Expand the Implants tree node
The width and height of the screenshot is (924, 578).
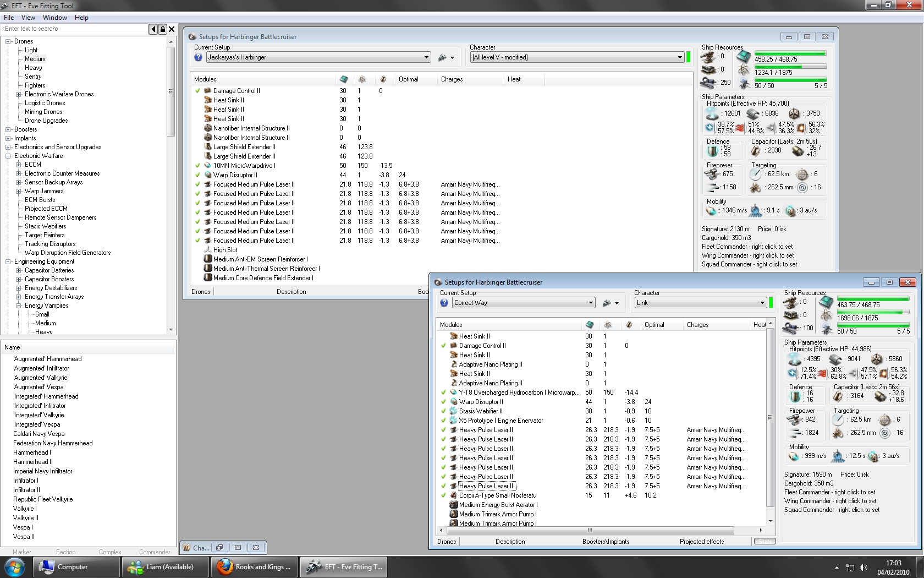point(8,138)
